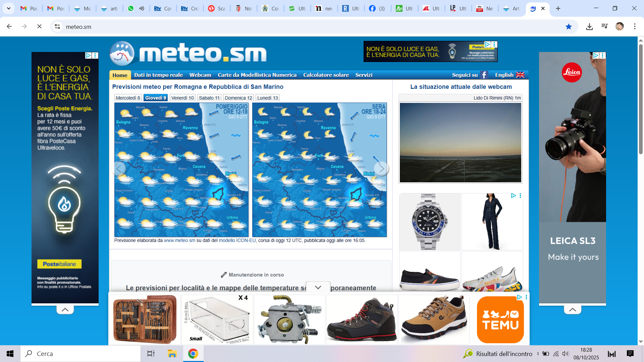Open site information icon beside meteo.sm
644x362 pixels.
click(57, 26)
